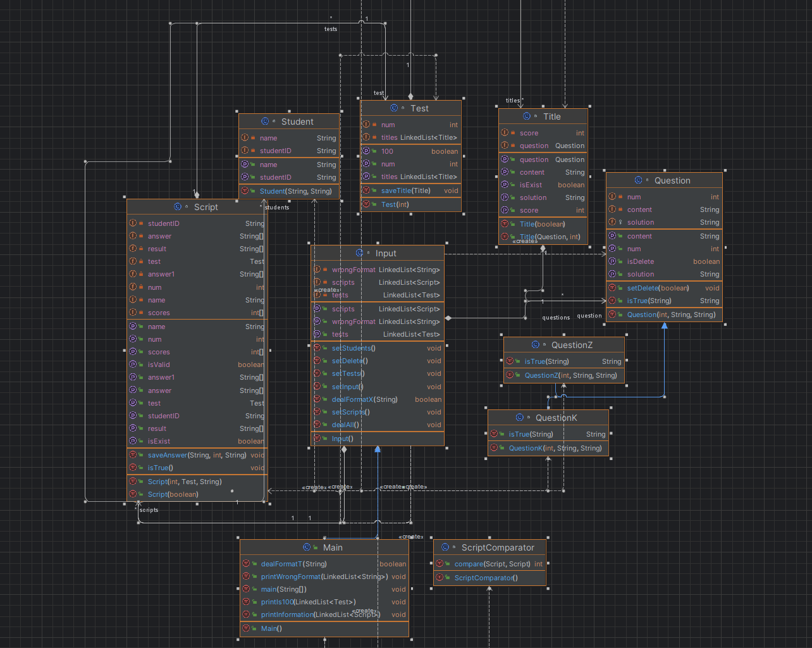The width and height of the screenshot is (812, 648).
Task: Click the setStudents() method row in Input
Action: pos(378,348)
